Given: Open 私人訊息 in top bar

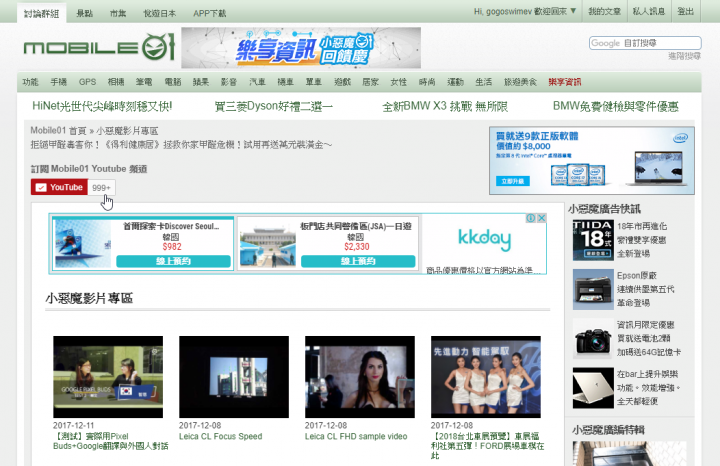Looking at the screenshot, I should pos(649,11).
